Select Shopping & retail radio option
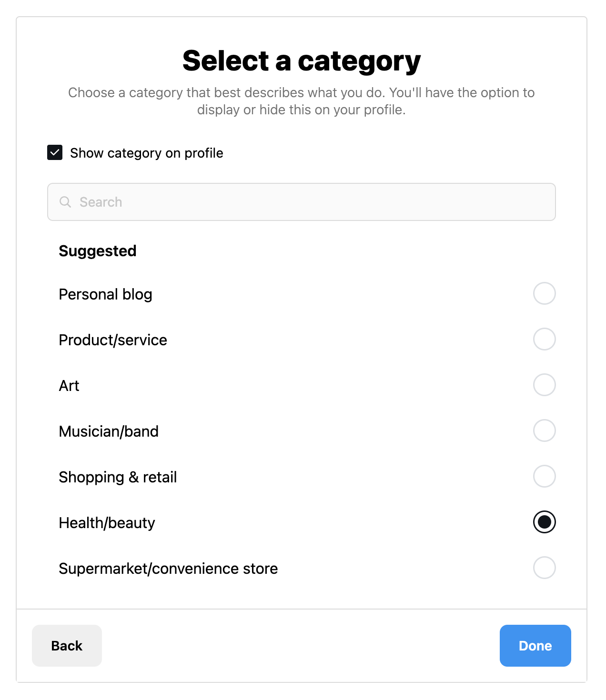 point(544,476)
